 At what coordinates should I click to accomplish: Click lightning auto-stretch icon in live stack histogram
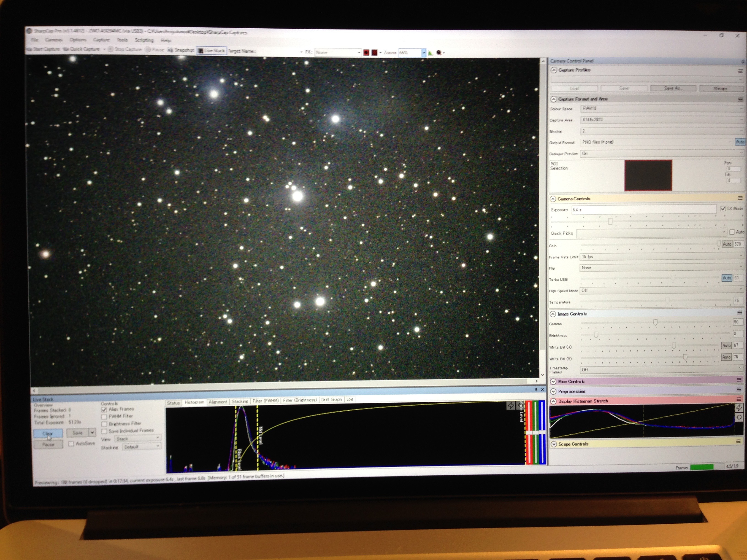[x=511, y=405]
